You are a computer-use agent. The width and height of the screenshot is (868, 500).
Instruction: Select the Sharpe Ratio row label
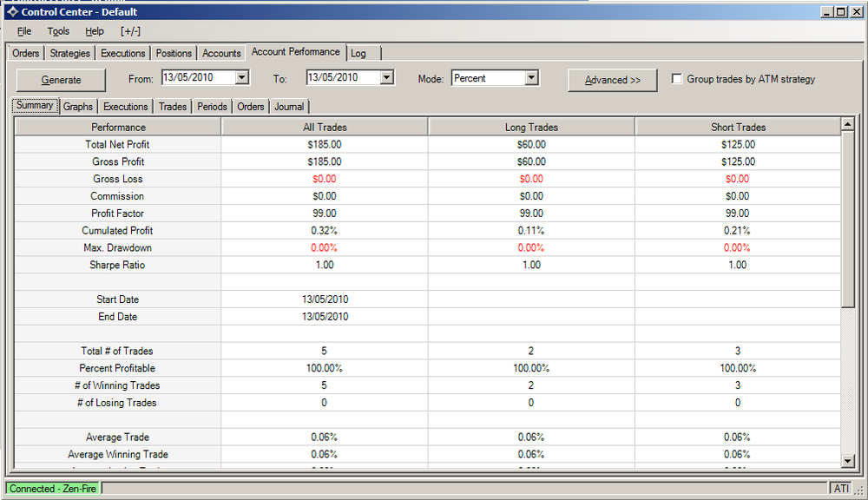coord(117,265)
